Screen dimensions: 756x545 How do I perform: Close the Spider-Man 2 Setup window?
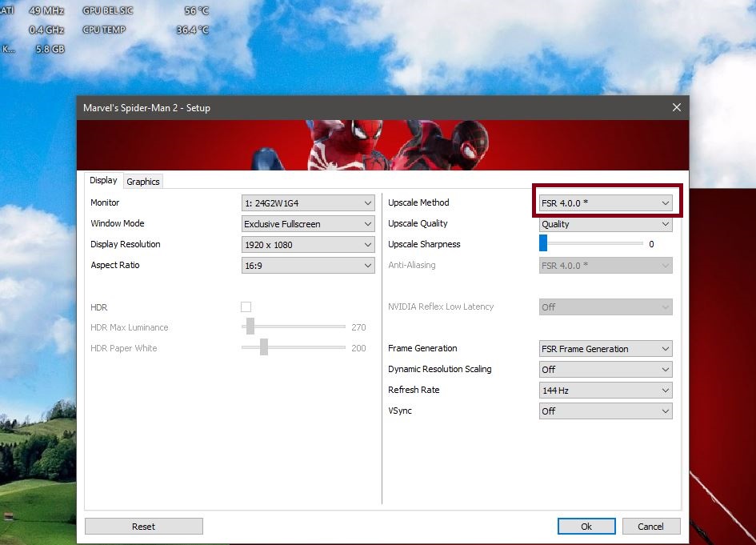[677, 107]
